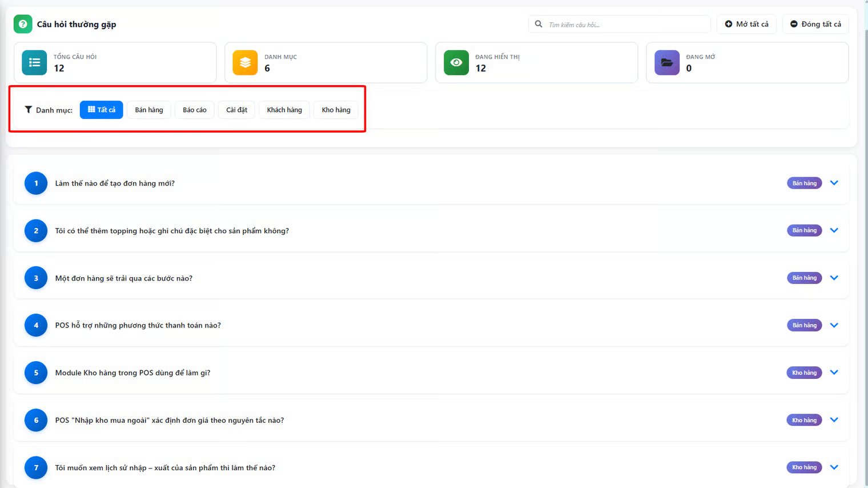Select the Tất cả category filter
Screen dimensions: 868x488
point(101,110)
